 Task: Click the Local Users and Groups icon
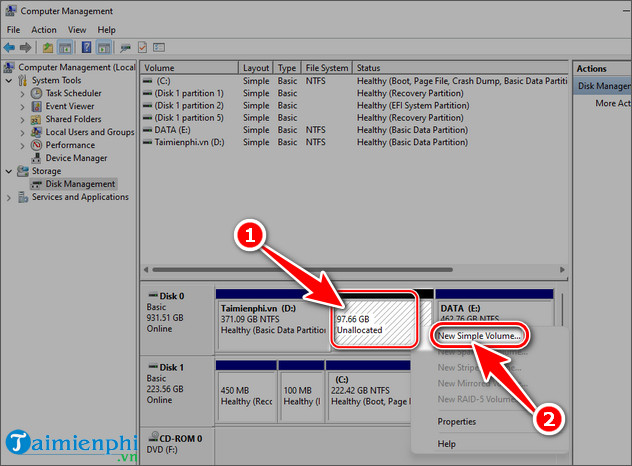point(36,132)
